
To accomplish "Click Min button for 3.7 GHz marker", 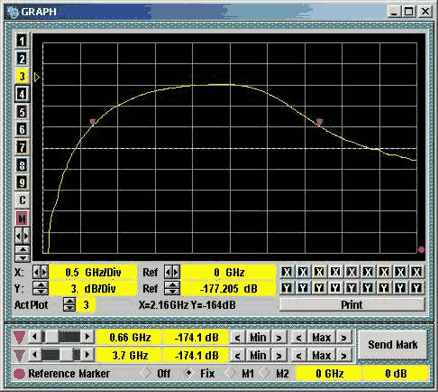I will pos(258,355).
